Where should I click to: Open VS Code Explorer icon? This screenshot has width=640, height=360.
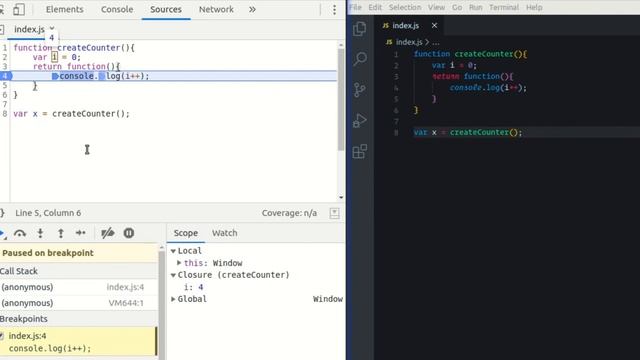click(x=360, y=29)
